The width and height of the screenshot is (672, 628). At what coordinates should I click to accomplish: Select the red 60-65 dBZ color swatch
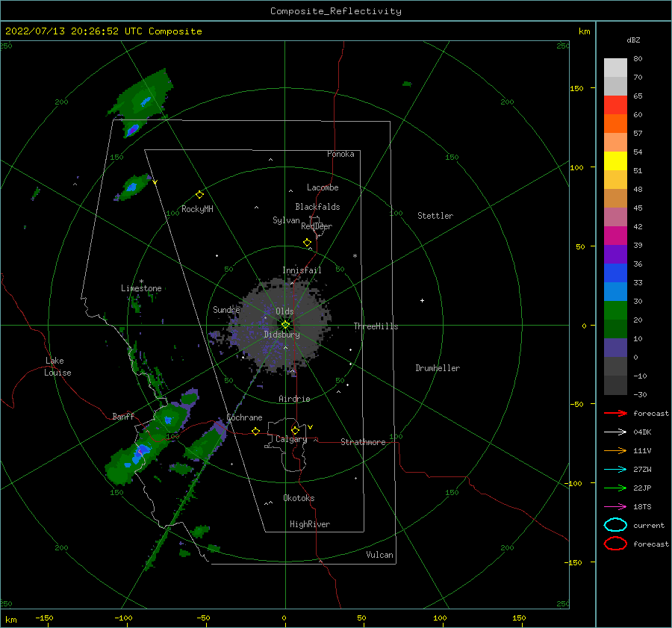(615, 105)
